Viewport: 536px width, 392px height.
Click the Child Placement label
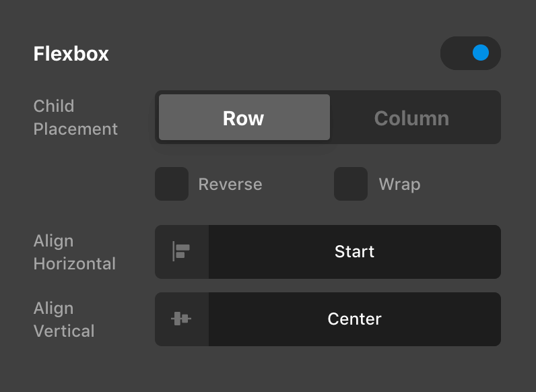75,117
